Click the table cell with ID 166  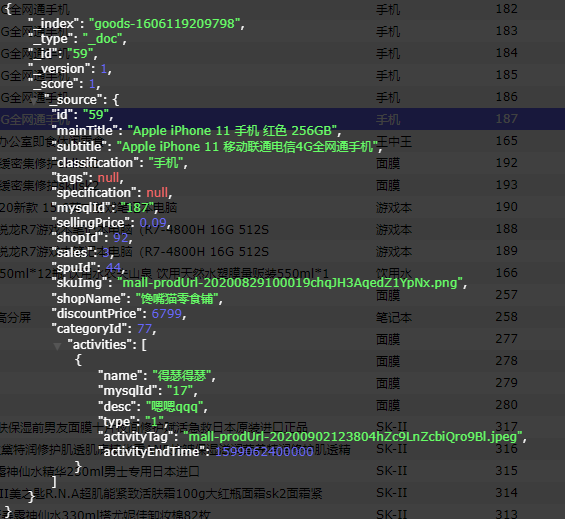pos(506,272)
